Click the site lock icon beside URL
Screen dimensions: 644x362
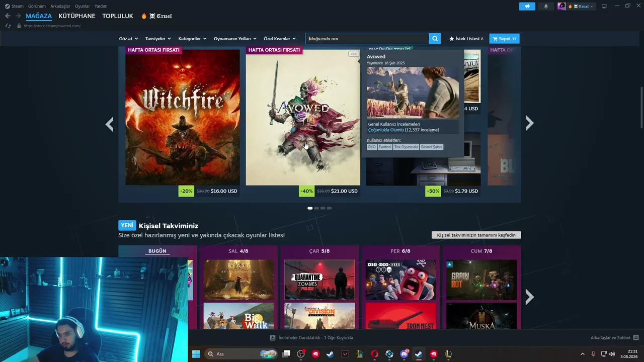point(19,26)
